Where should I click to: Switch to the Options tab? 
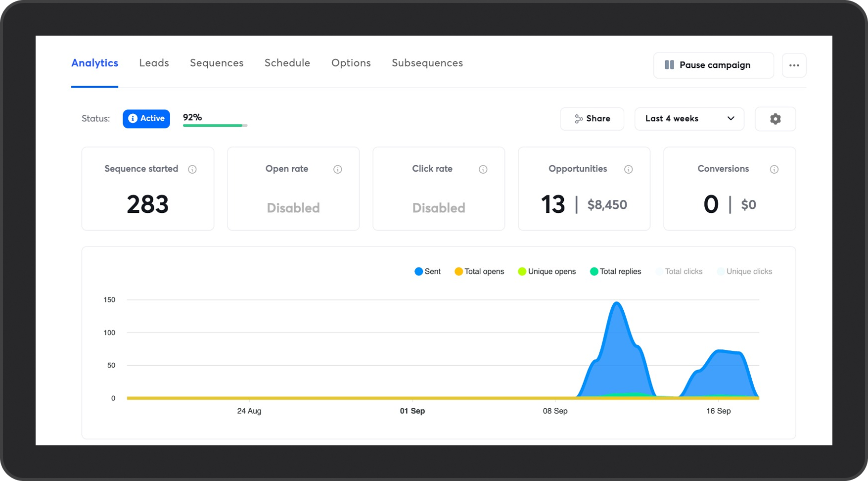[x=351, y=63]
